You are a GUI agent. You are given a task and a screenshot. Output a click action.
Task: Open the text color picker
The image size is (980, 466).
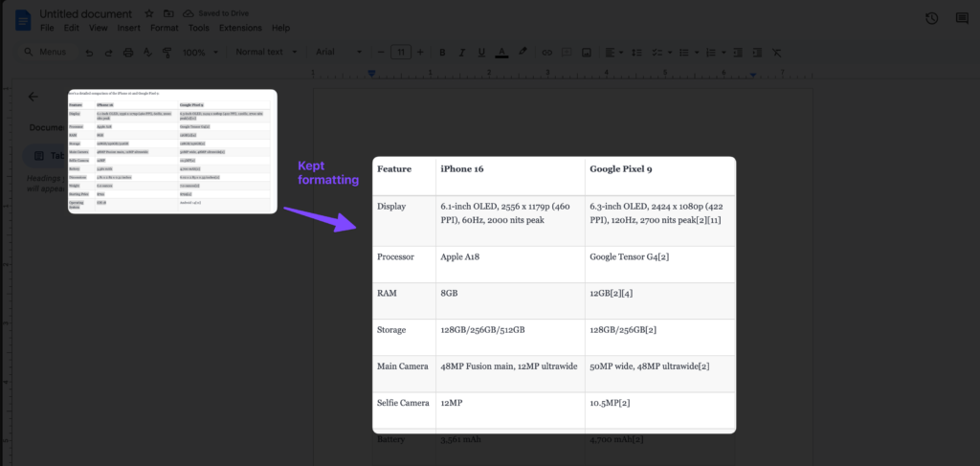click(501, 52)
